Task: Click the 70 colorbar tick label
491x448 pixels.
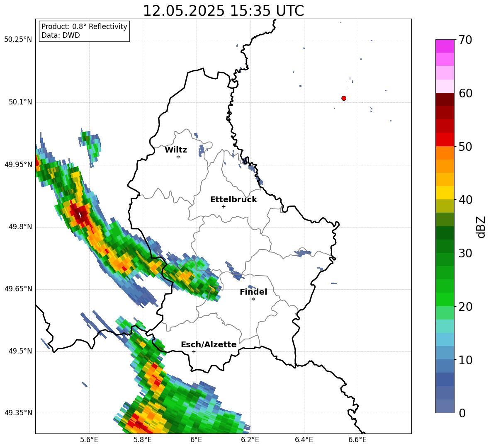Action: tap(465, 40)
